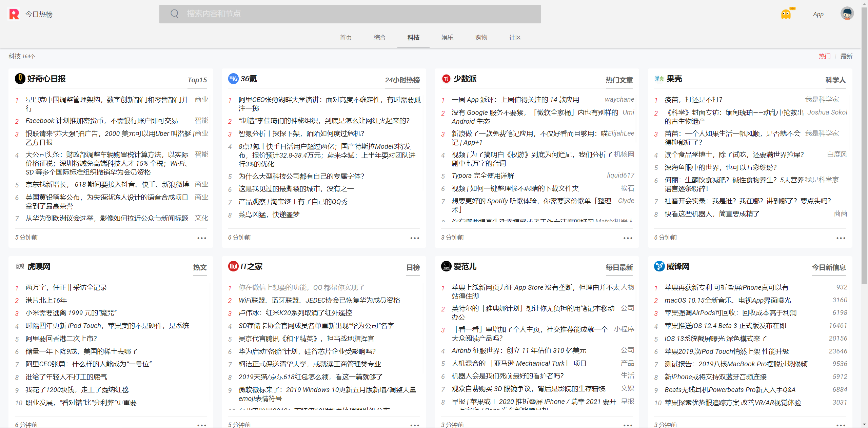Expand three-dot menu on 果壳 card
The height and width of the screenshot is (428, 868).
pos(841,238)
